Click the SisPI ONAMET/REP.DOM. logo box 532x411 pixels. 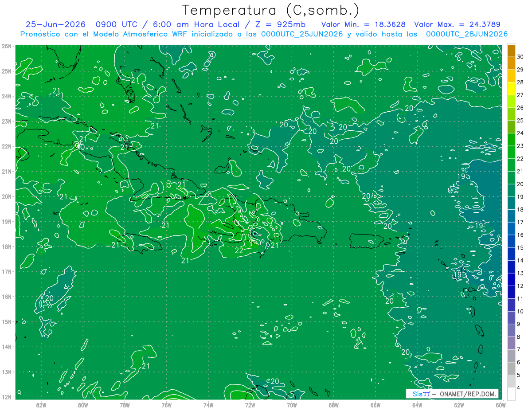(452, 394)
